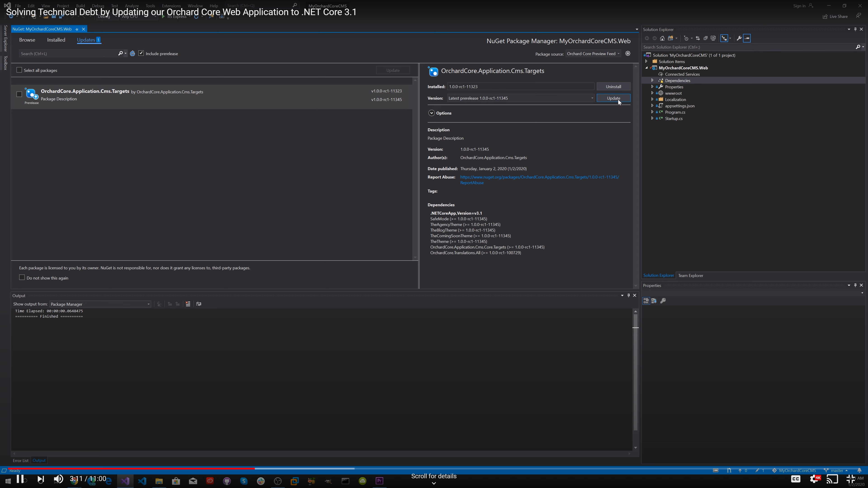Toggle Word Wrap in Output toolbar
This screenshot has width=868, height=488.
coord(199,304)
